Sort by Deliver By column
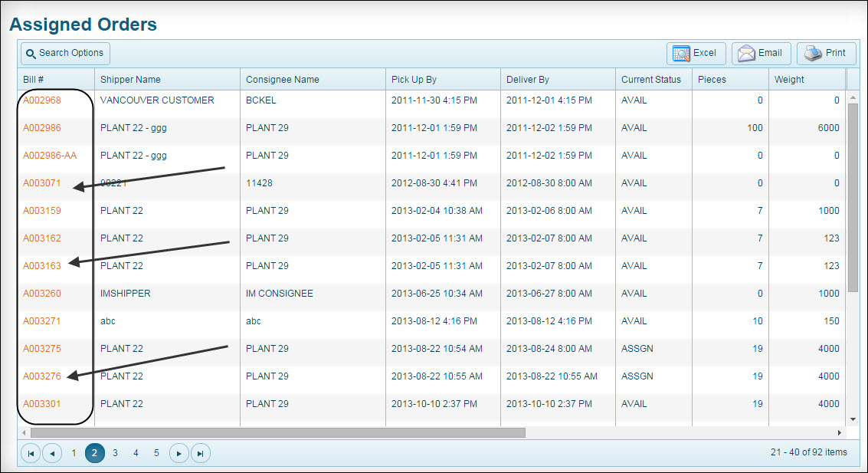 (x=558, y=79)
